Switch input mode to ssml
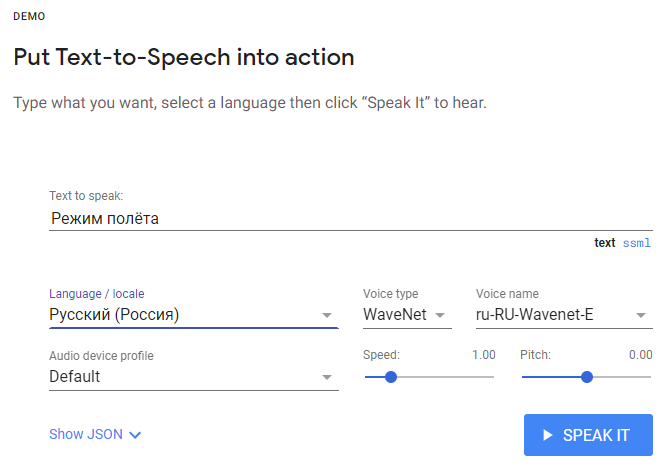The image size is (666, 468). pyautogui.click(x=637, y=243)
